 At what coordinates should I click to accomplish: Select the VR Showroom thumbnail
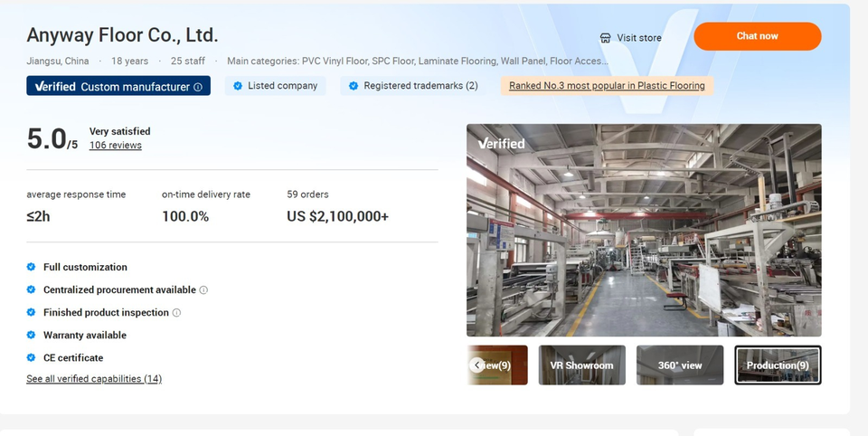(581, 365)
